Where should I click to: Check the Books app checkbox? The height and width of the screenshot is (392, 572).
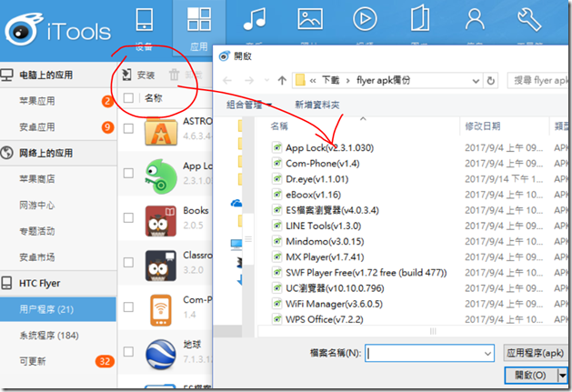[x=128, y=218]
